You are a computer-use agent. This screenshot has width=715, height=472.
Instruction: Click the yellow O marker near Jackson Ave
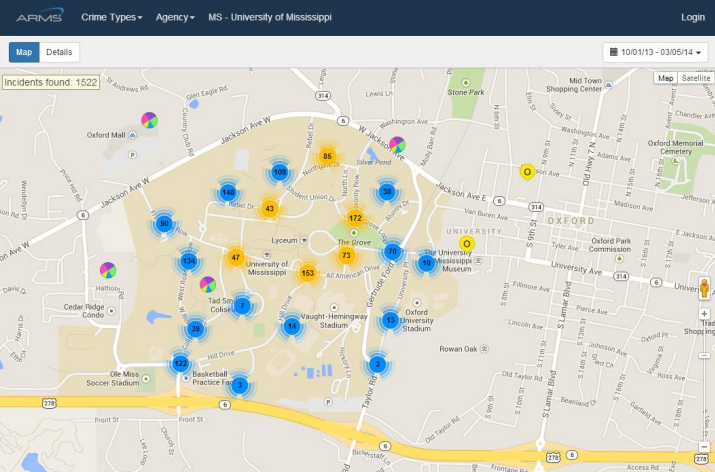(x=527, y=172)
